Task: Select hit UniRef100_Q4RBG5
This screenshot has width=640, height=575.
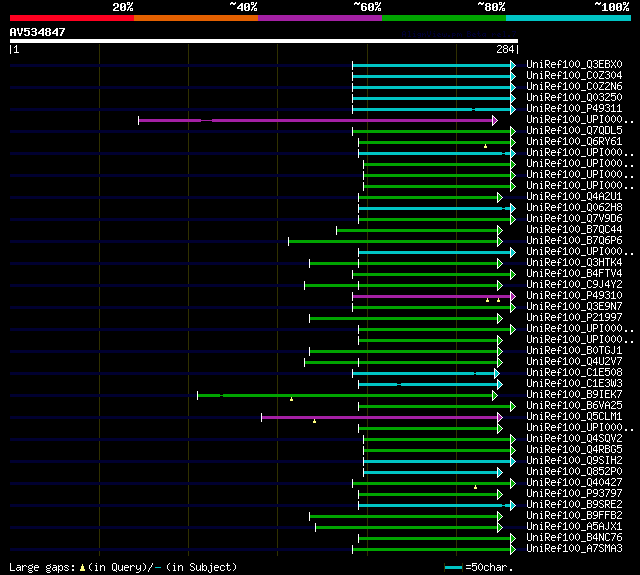Action: 574,450
